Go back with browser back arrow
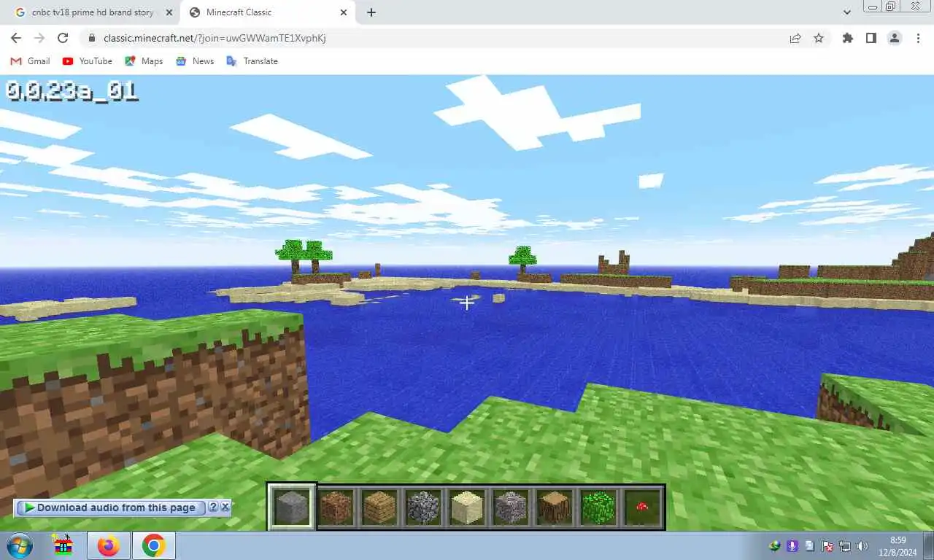The height and width of the screenshot is (560, 934). (16, 38)
